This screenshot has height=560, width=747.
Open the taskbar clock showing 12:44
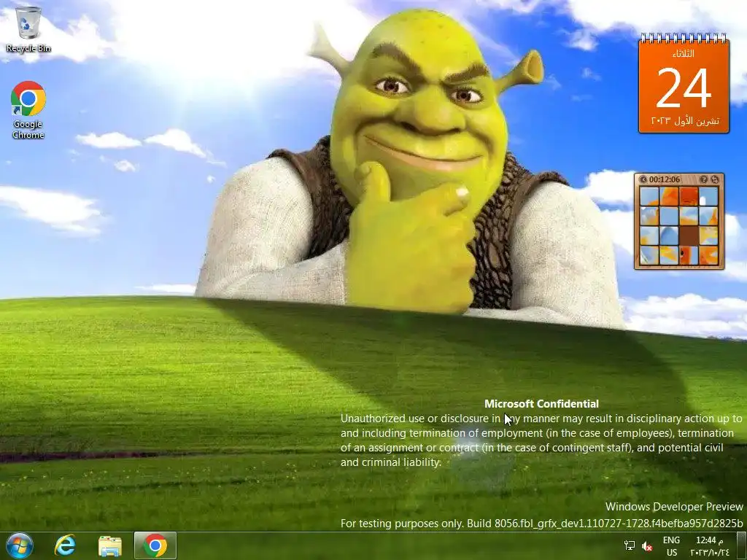(709, 546)
